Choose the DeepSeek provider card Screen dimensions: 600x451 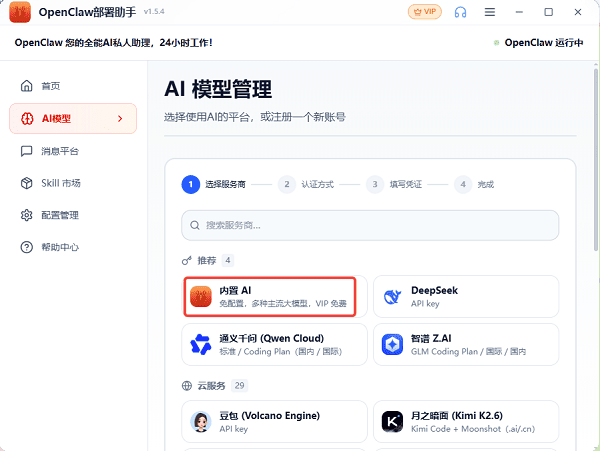click(x=466, y=296)
